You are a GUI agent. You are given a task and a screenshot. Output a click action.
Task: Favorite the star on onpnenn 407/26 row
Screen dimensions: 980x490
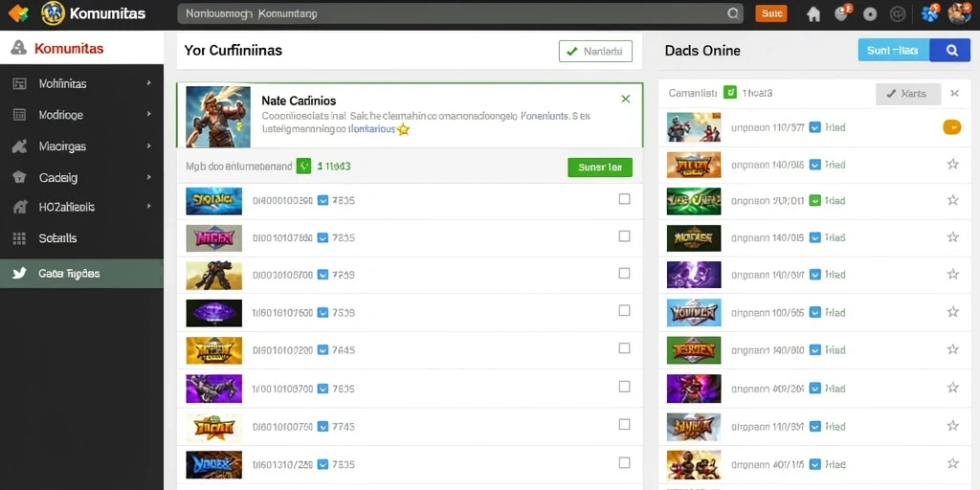click(952, 388)
